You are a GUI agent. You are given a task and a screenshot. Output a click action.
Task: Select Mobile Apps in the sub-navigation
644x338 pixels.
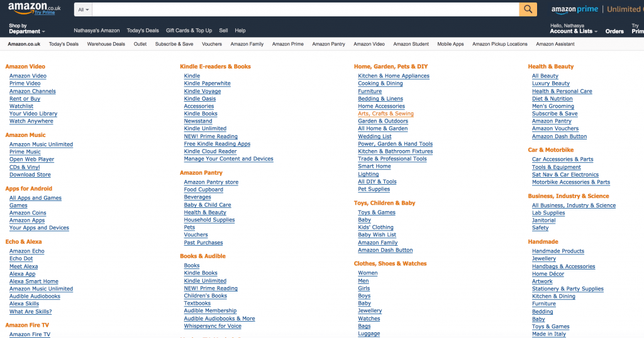point(450,44)
